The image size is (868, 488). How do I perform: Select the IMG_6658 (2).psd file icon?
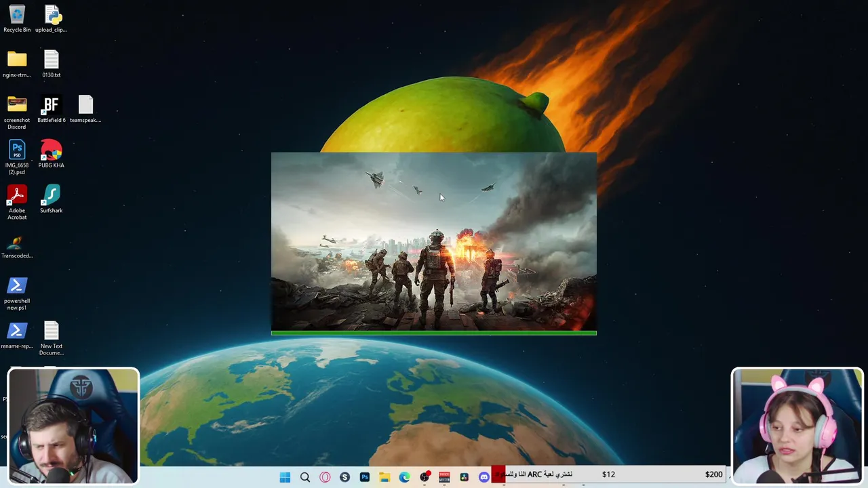[x=17, y=157]
